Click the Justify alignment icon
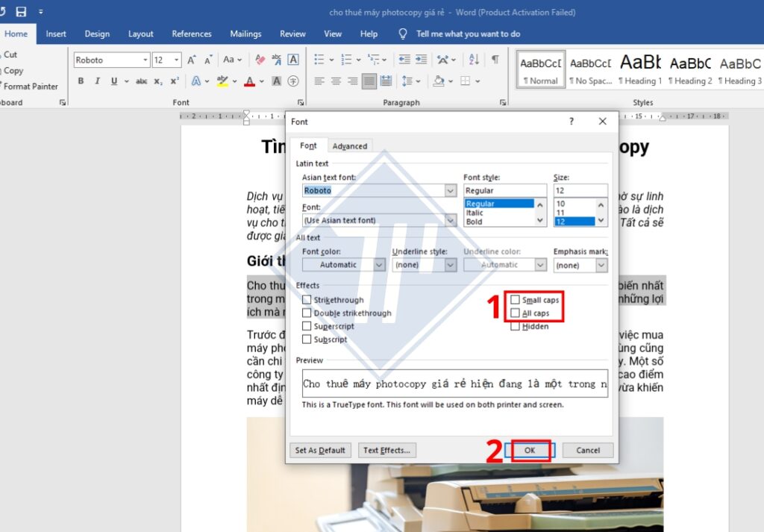This screenshot has height=532, width=764. tap(369, 81)
